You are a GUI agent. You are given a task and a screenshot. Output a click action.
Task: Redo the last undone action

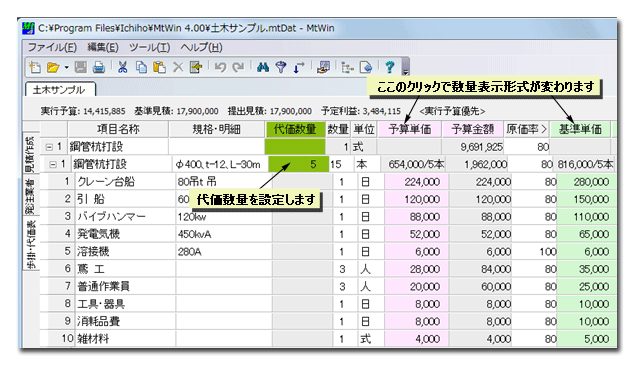[x=238, y=67]
